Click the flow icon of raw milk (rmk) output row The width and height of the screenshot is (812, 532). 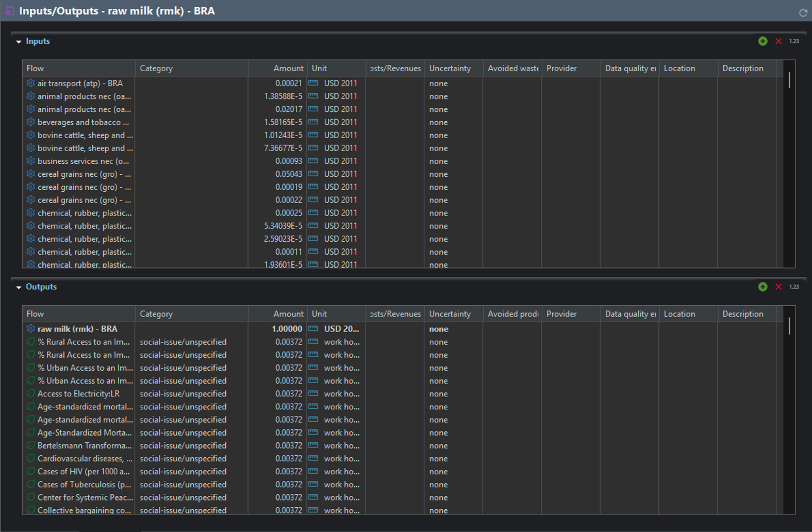[x=31, y=329]
